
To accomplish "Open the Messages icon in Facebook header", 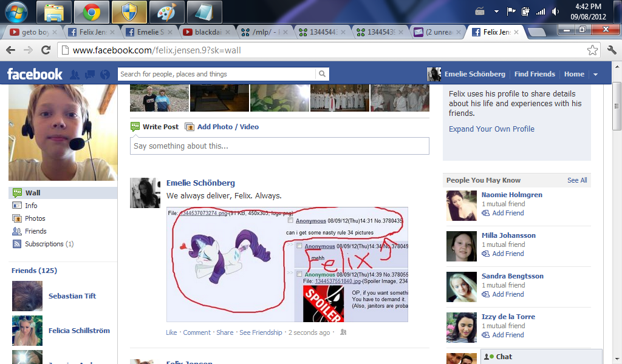I will [90, 74].
